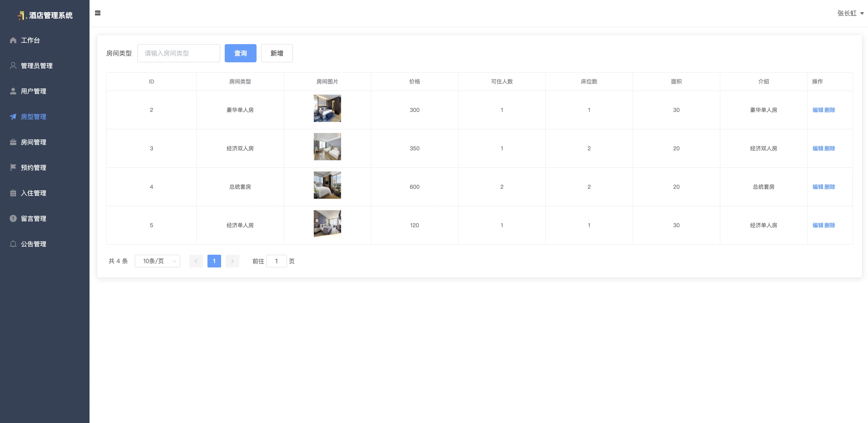The image size is (868, 423).
Task: Open the 经济双人房 room thumbnail
Action: point(327,147)
